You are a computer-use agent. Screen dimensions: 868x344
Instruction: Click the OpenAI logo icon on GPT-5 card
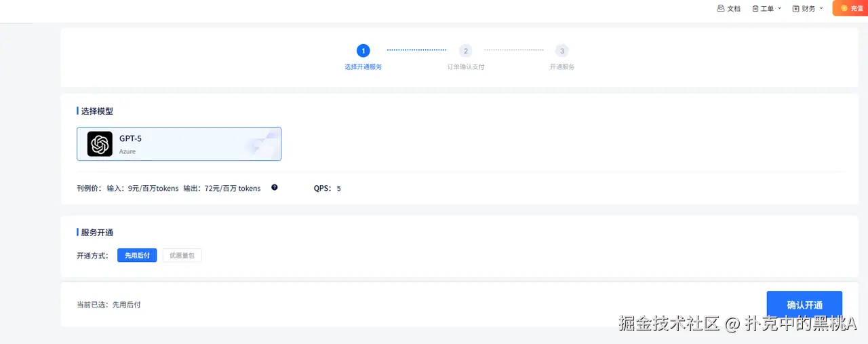[100, 144]
